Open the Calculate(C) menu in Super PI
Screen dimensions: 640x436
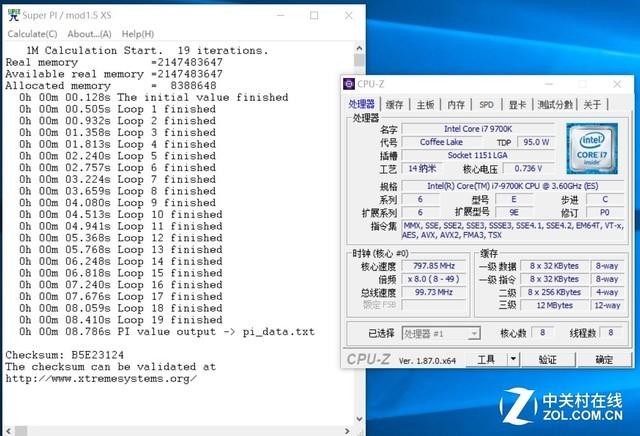(x=32, y=34)
